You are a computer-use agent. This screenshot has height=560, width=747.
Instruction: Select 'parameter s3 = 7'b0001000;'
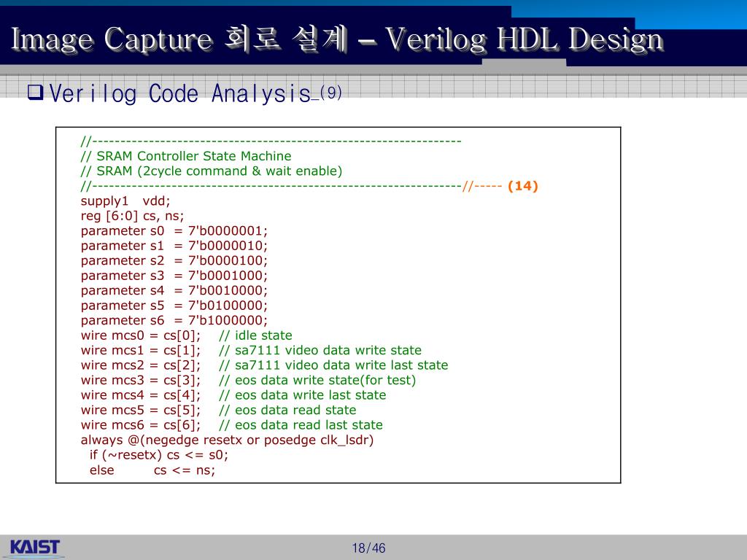tap(174, 276)
